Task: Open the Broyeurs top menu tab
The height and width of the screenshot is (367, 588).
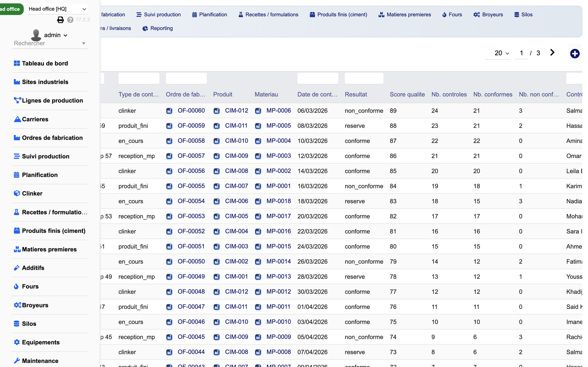Action: click(x=488, y=14)
